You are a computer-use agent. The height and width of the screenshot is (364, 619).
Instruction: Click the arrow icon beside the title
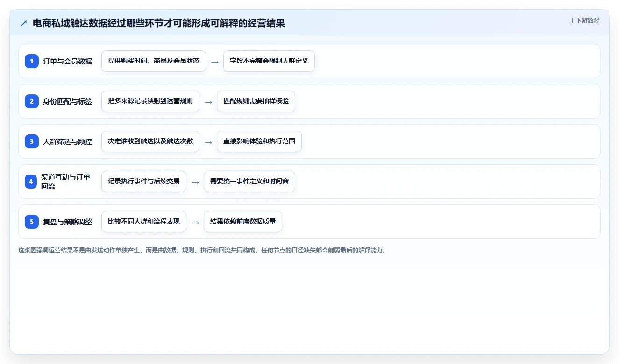(x=24, y=23)
